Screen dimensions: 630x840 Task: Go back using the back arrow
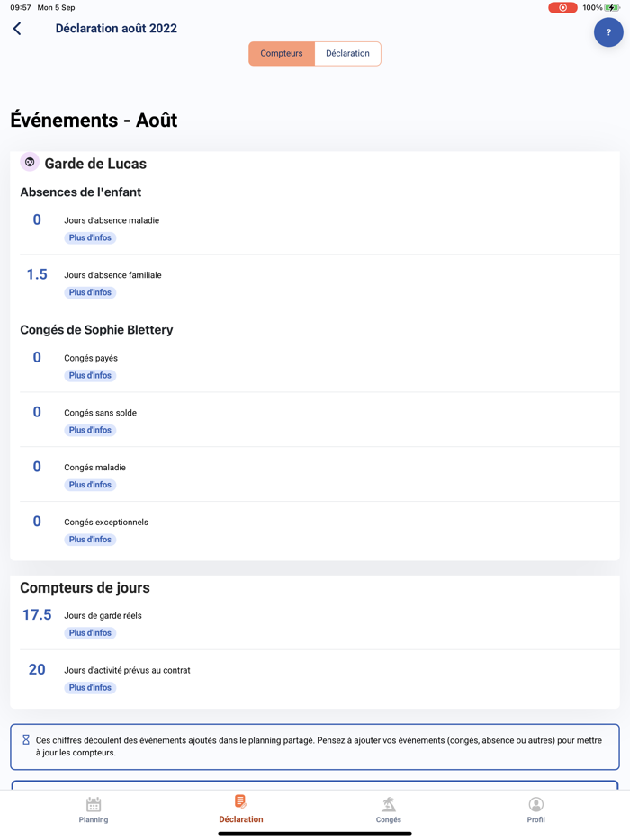click(16, 28)
